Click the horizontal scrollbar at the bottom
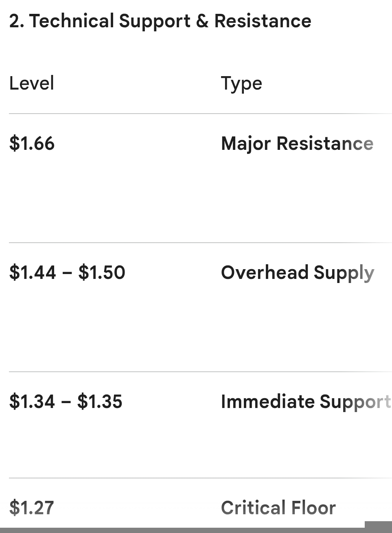This screenshot has width=392, height=533. point(182,530)
